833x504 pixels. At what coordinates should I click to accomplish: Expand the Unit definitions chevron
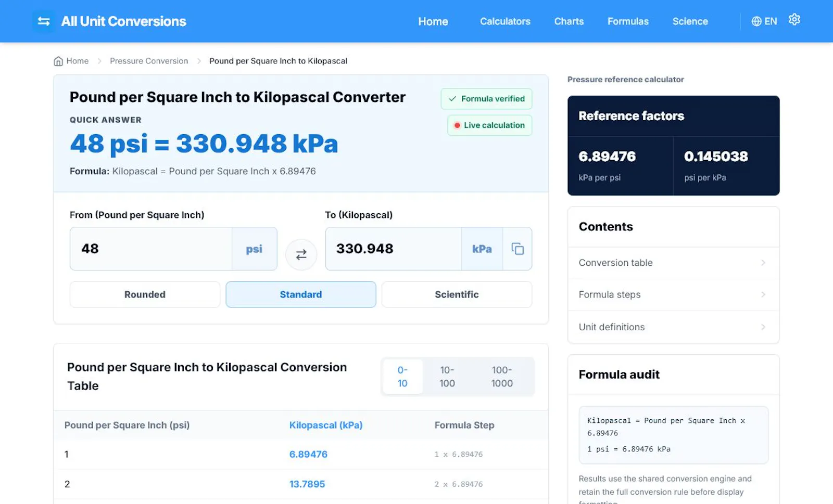tap(763, 327)
